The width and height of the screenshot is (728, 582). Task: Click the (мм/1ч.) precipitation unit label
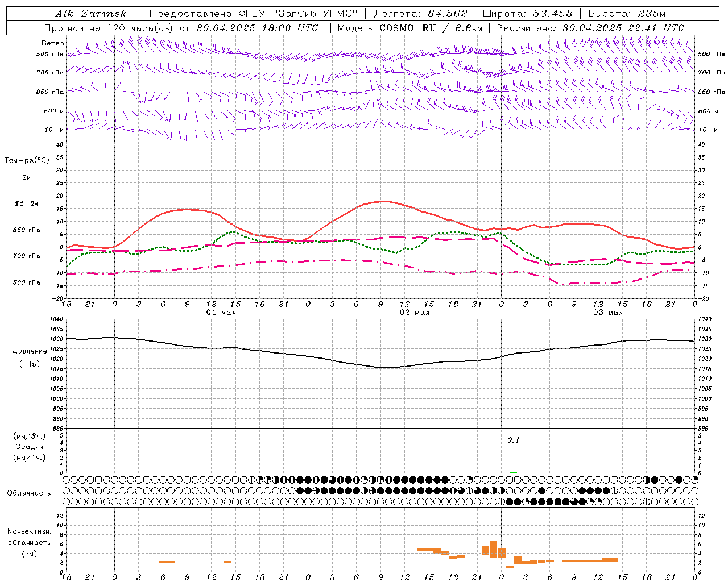(30, 458)
